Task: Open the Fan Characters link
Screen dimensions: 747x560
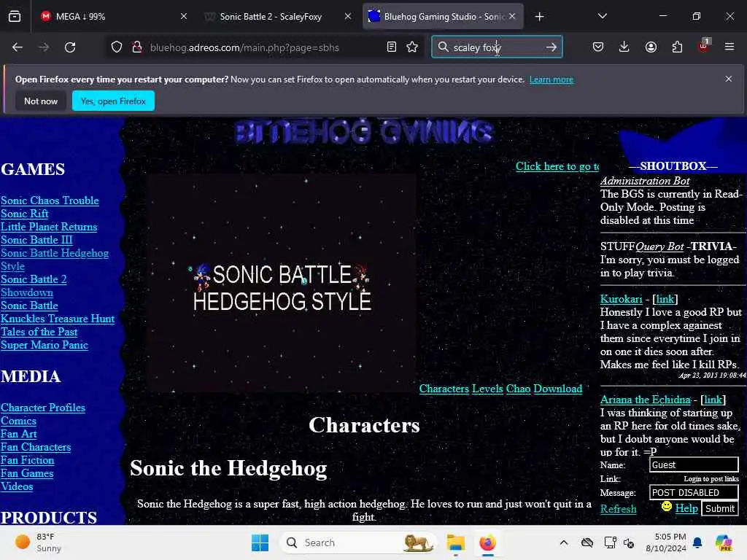Action: pyautogui.click(x=36, y=447)
